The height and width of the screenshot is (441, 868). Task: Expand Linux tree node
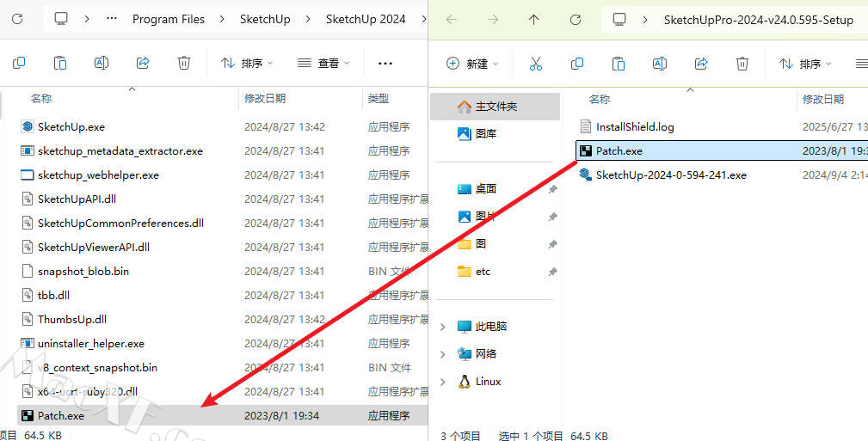pyautogui.click(x=442, y=382)
